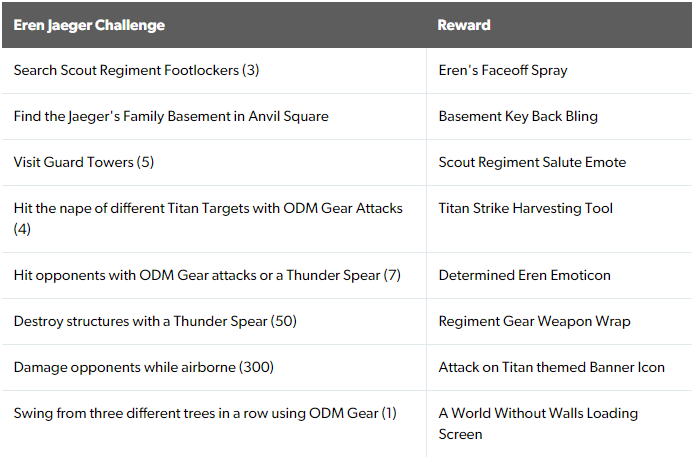Click A World Without Walls Loading Screen reward
The width and height of the screenshot is (694, 461).
coord(538,424)
